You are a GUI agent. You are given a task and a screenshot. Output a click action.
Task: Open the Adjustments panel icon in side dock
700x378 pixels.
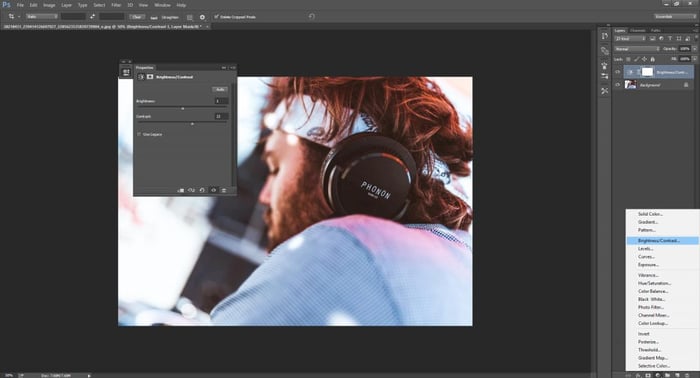point(604,76)
